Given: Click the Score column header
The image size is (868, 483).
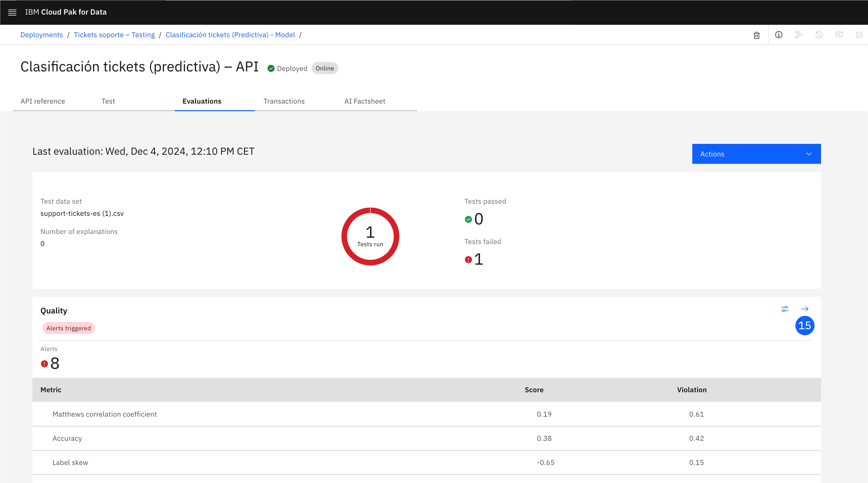Looking at the screenshot, I should 534,390.
